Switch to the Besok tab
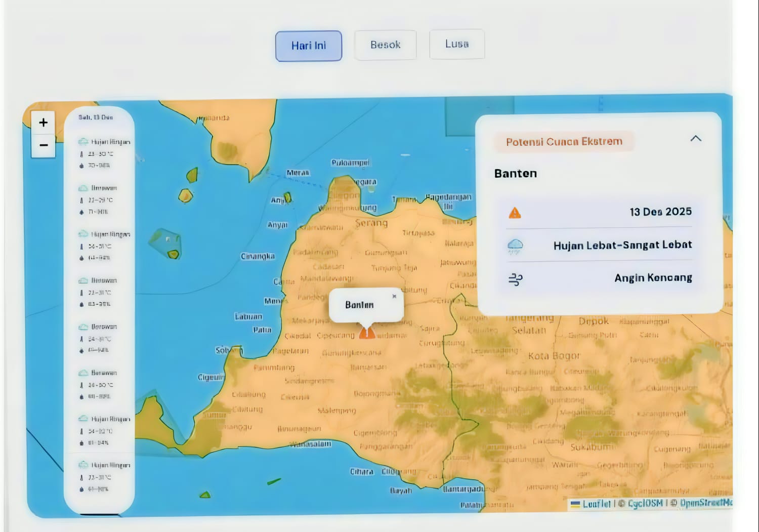Screen dimensions: 759x532 pyautogui.click(x=386, y=45)
